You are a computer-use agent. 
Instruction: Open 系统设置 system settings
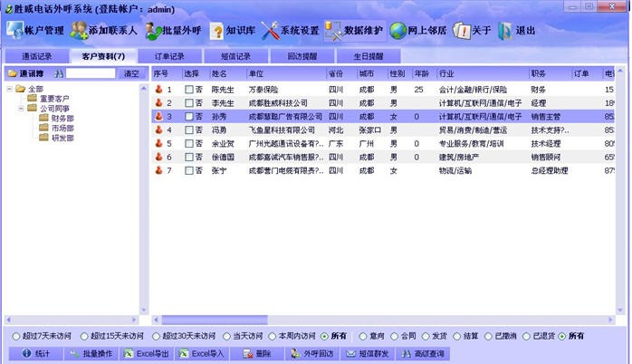[x=290, y=31]
